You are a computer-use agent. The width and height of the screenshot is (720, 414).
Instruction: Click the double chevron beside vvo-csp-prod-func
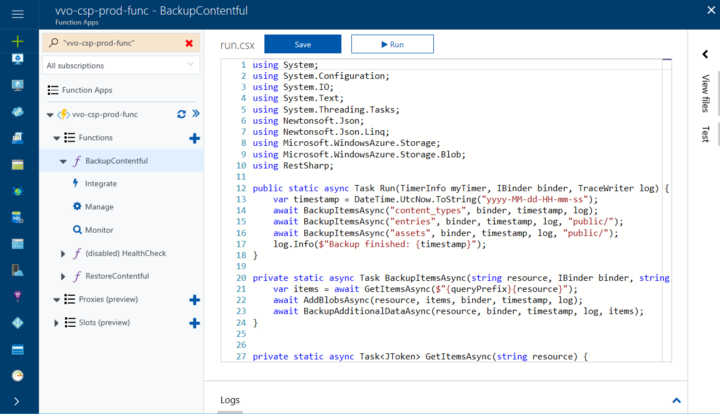click(196, 113)
